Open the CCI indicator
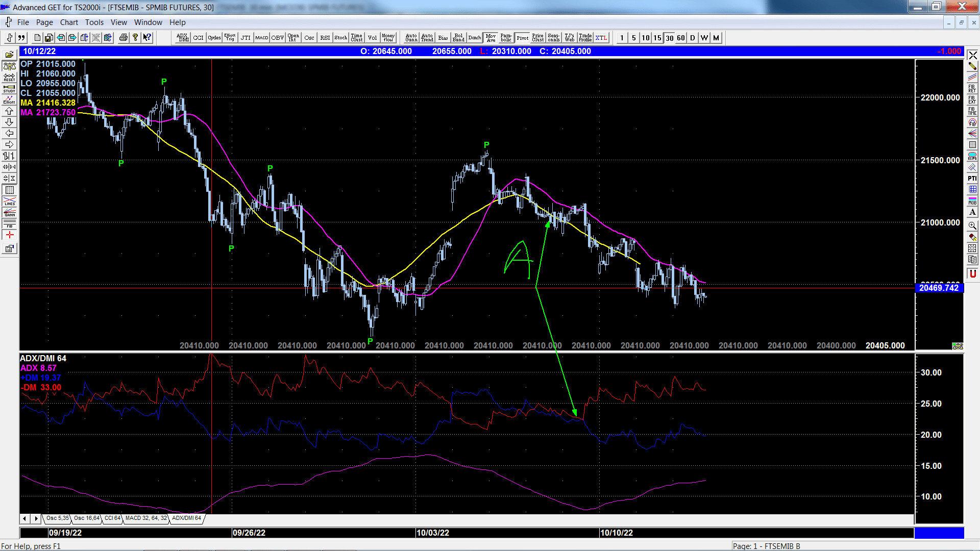Screen dimensions: 980x551 199,38
